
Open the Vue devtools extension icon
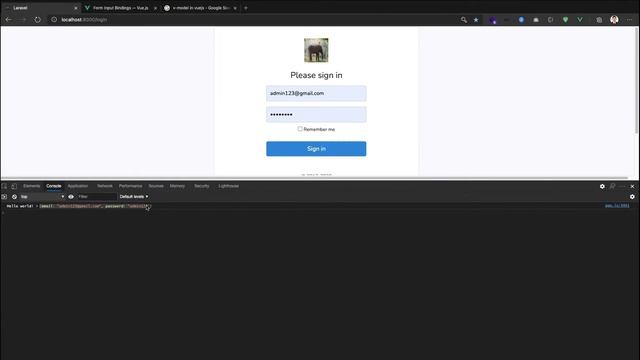pos(580,20)
